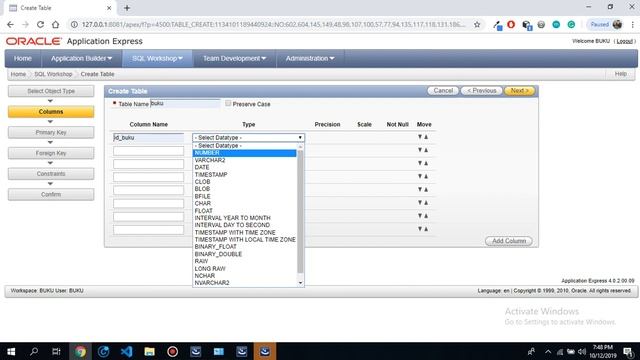
Task: Open browser home page icon
Action: [55, 24]
